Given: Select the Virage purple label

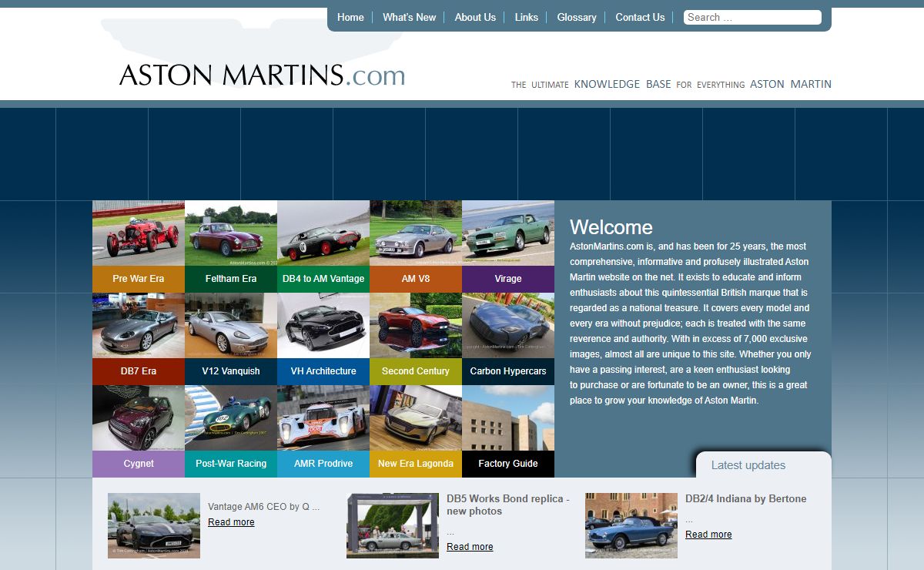Looking at the screenshot, I should click(x=508, y=279).
